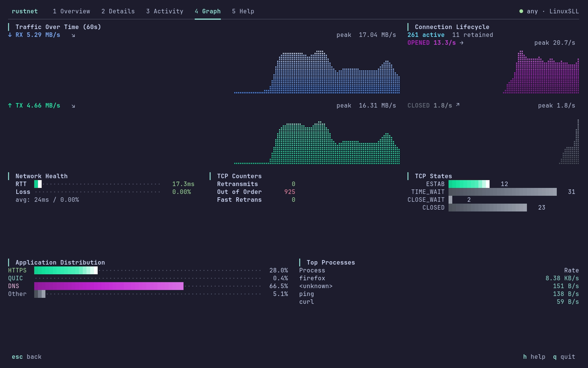The width and height of the screenshot is (588, 368).
Task: Click the blue RX traffic graph
Action: (317, 72)
